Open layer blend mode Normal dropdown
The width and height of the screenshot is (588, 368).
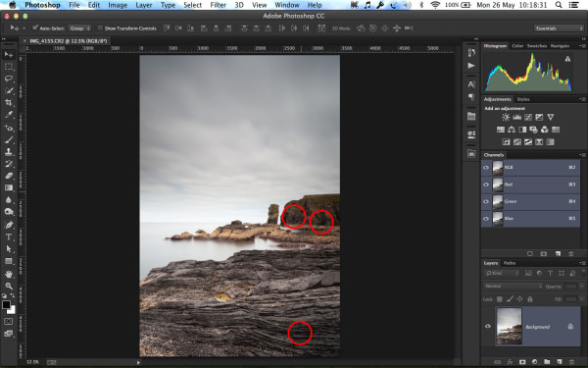click(513, 287)
